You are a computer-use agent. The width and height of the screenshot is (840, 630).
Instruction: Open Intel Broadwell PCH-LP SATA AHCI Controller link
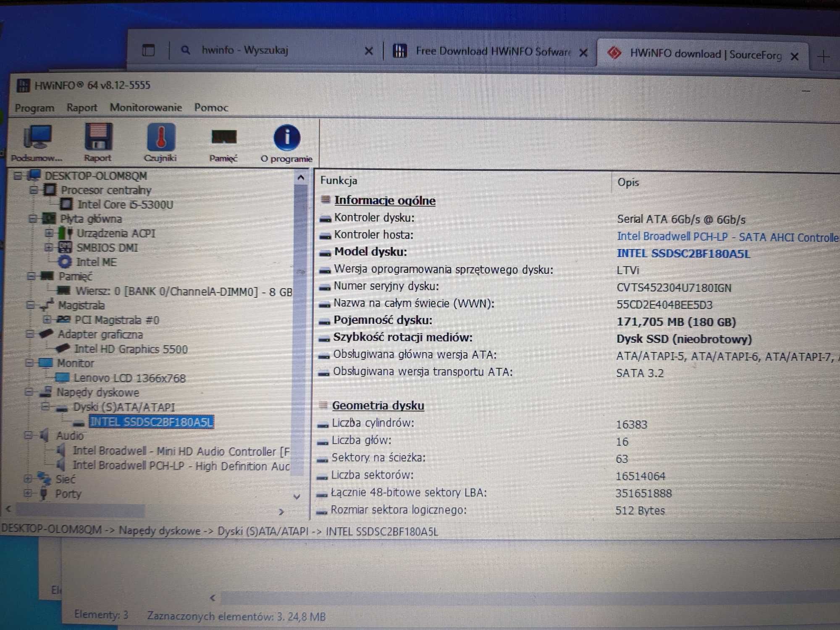pos(727,237)
